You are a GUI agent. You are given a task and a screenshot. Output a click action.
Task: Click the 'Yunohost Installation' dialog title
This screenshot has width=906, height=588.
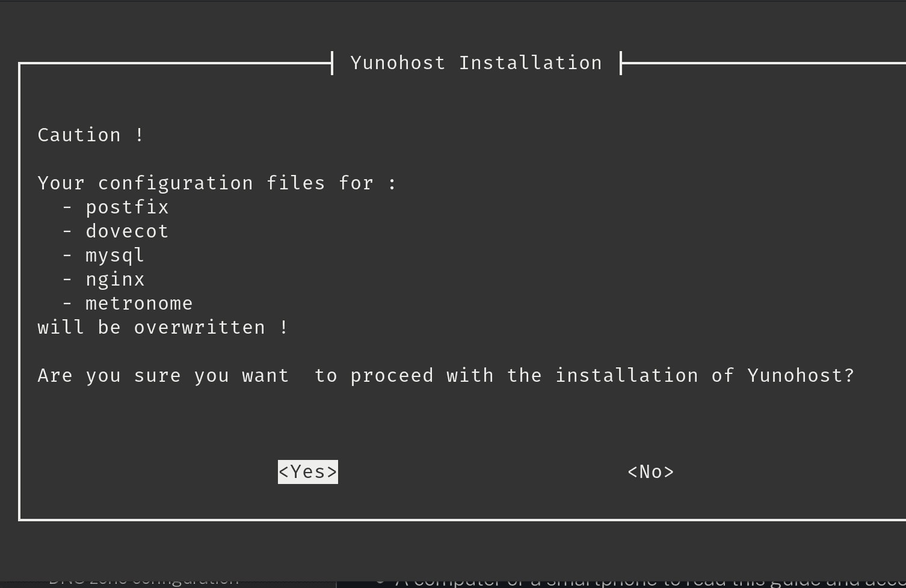tap(476, 63)
